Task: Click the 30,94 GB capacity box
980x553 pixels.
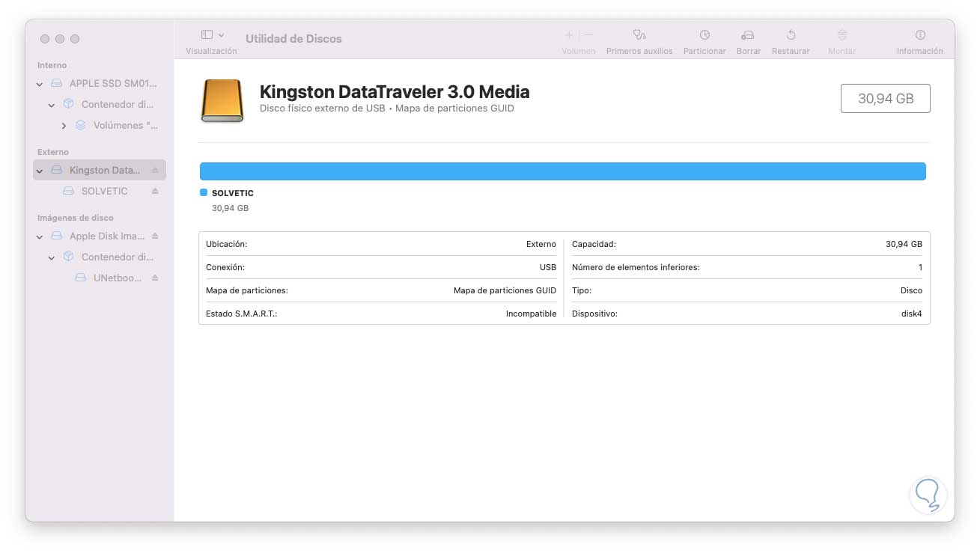Action: coord(886,99)
